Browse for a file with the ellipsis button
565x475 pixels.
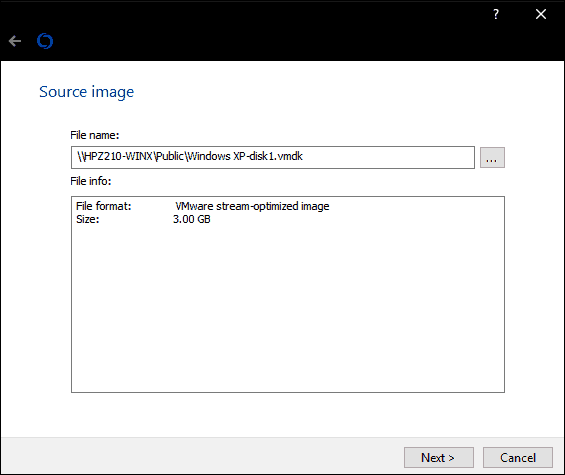(492, 157)
